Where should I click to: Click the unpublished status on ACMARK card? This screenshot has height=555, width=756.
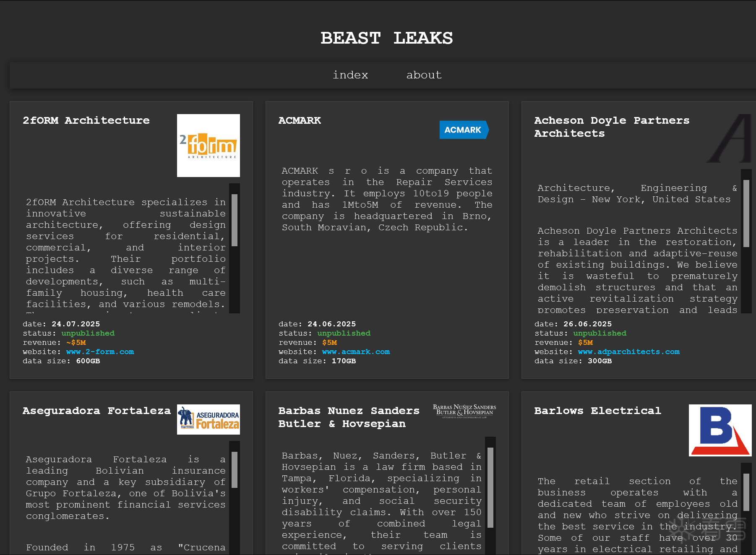point(344,333)
